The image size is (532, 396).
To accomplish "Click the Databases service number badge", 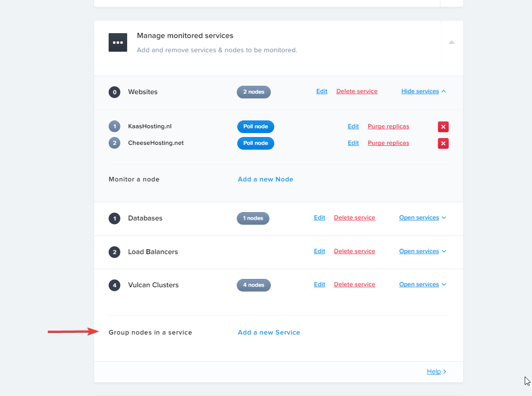I will 114,218.
